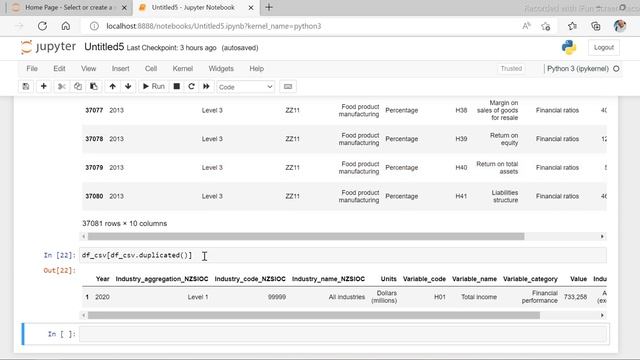Close the Untitled5 Jupyter Notebook tab
This screenshot has width=640, height=360.
[x=251, y=7]
